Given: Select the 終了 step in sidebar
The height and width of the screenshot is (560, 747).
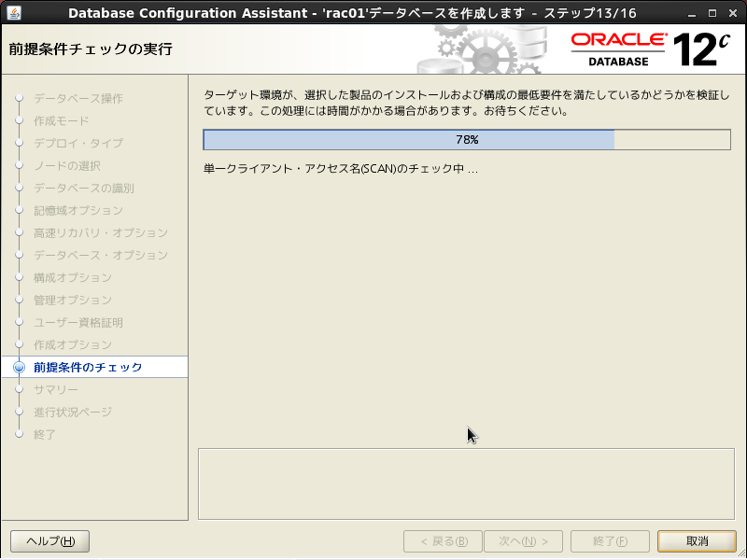Looking at the screenshot, I should tap(44, 434).
